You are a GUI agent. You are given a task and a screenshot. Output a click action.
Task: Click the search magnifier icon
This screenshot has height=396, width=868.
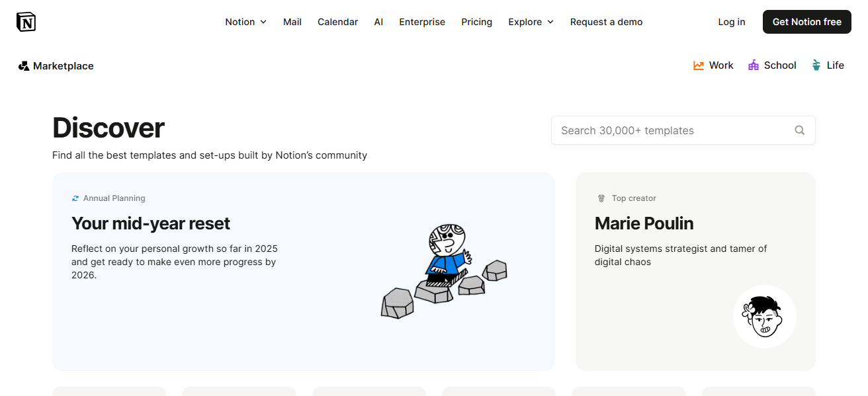click(799, 130)
